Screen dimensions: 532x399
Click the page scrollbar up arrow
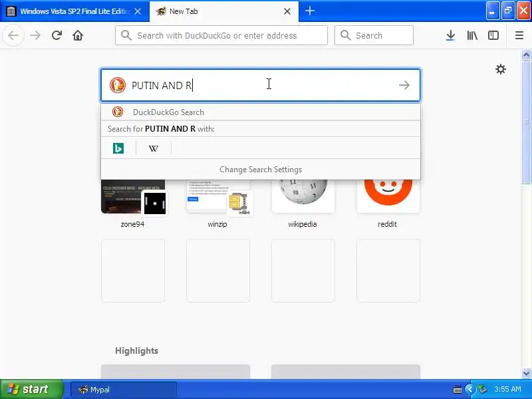point(526,55)
